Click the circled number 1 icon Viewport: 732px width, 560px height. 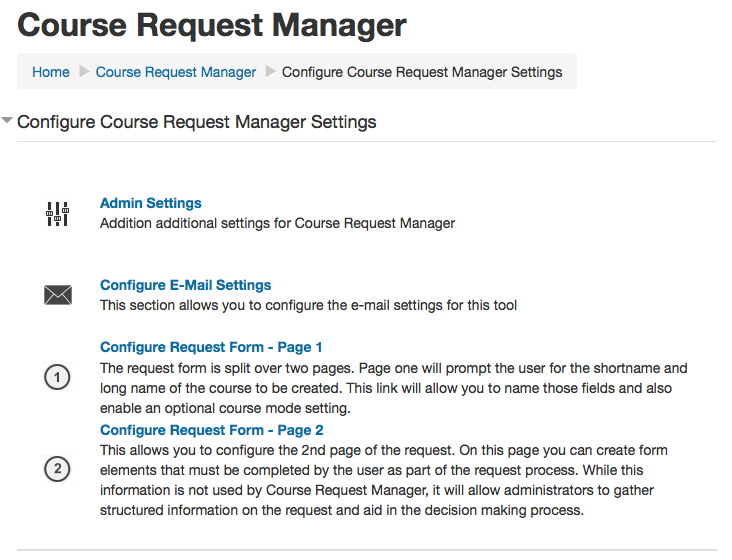pyautogui.click(x=58, y=378)
